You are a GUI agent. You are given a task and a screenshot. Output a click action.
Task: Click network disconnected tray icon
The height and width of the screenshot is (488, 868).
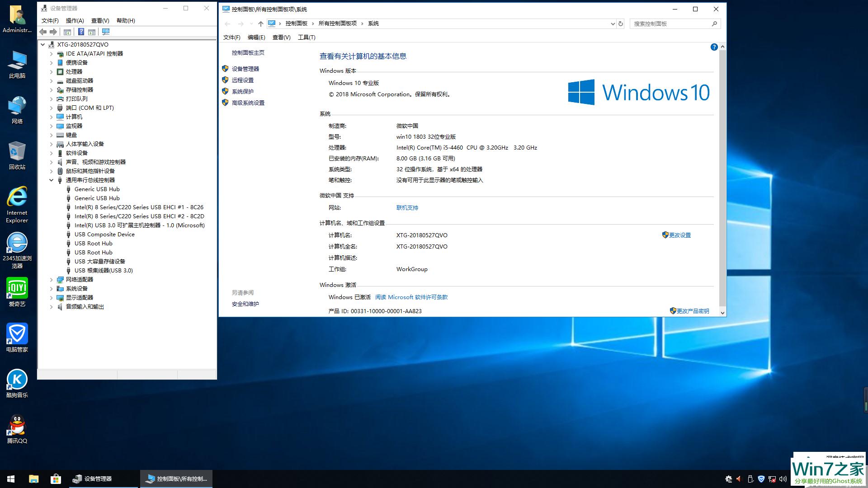pyautogui.click(x=772, y=479)
